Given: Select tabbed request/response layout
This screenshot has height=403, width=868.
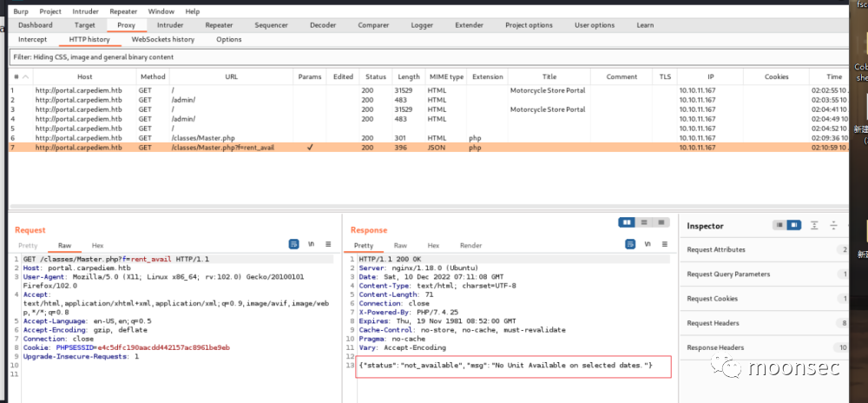Looking at the screenshot, I should 661,222.
